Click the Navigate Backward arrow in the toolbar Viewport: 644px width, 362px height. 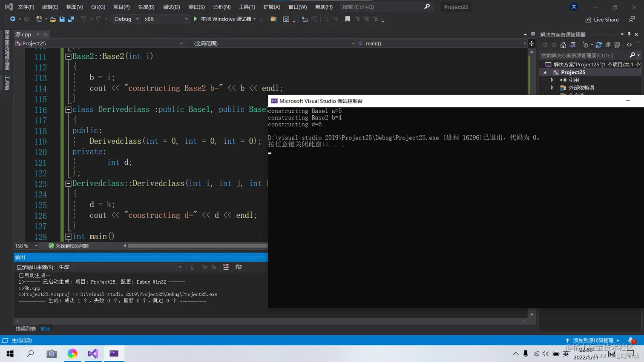coord(13,19)
